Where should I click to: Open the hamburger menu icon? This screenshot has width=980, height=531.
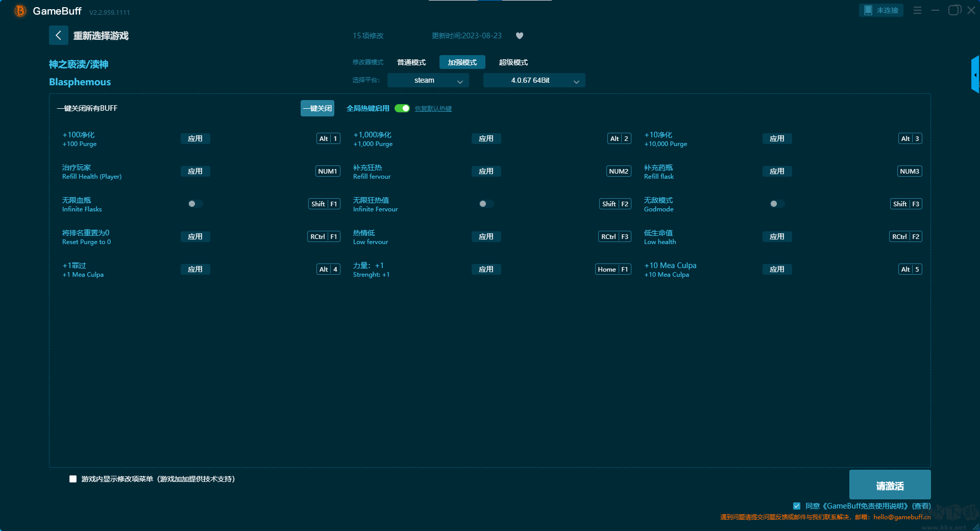pyautogui.click(x=917, y=10)
